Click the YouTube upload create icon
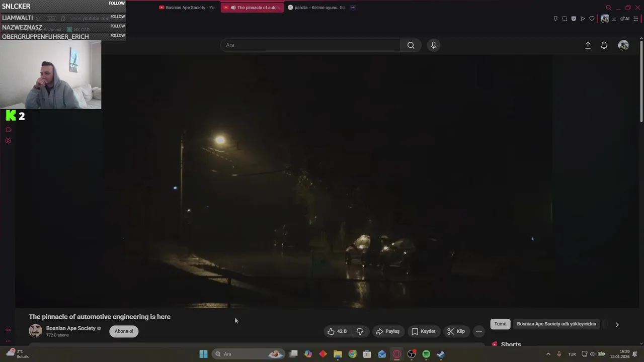The width and height of the screenshot is (644, 362). pyautogui.click(x=588, y=45)
